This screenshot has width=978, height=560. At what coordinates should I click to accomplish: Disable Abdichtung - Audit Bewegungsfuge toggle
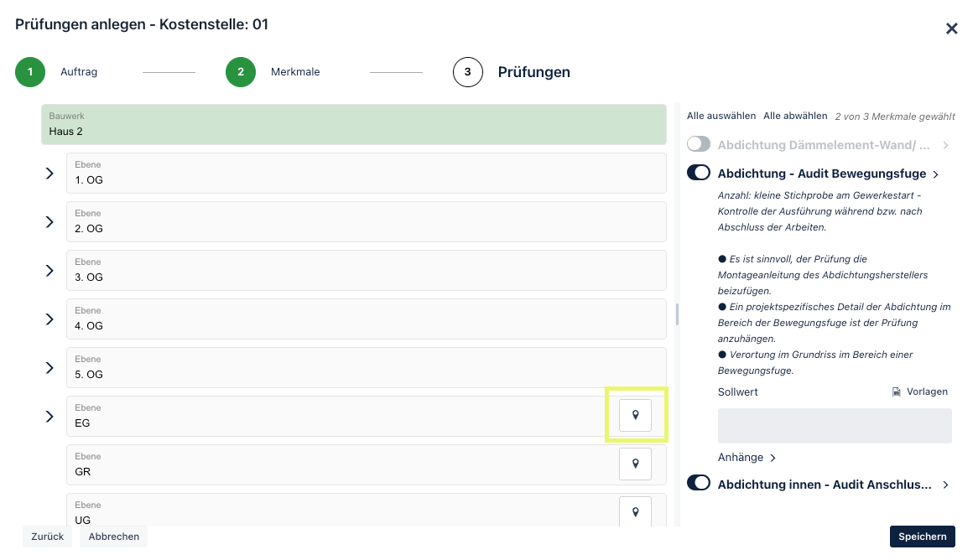(x=699, y=173)
